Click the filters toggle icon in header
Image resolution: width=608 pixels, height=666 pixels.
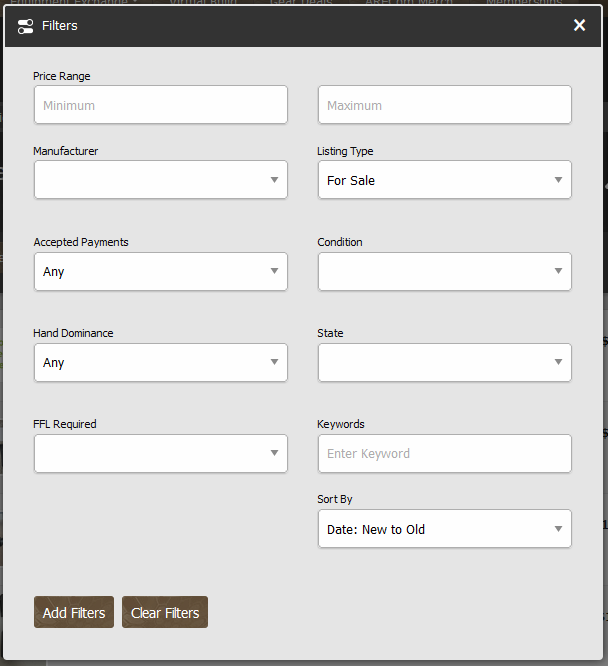(x=26, y=26)
